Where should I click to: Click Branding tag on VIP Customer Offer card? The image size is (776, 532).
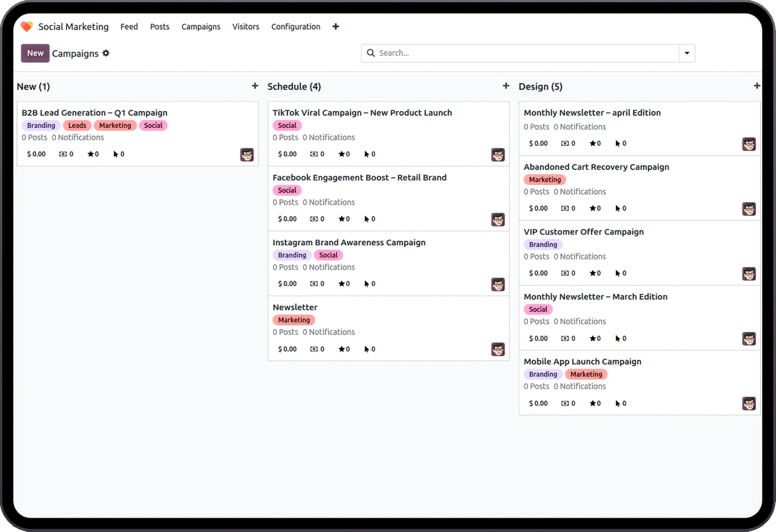point(543,244)
